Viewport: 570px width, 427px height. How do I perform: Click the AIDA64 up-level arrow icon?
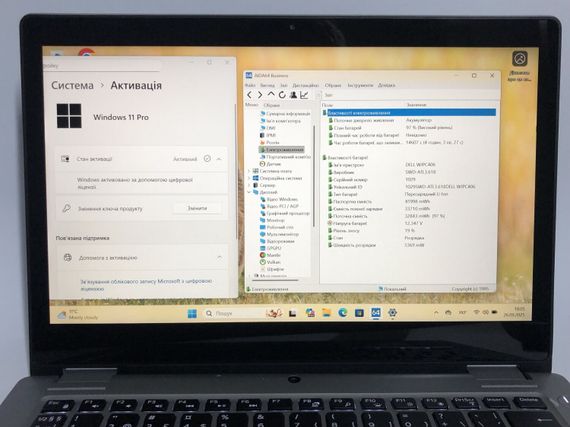[271, 94]
